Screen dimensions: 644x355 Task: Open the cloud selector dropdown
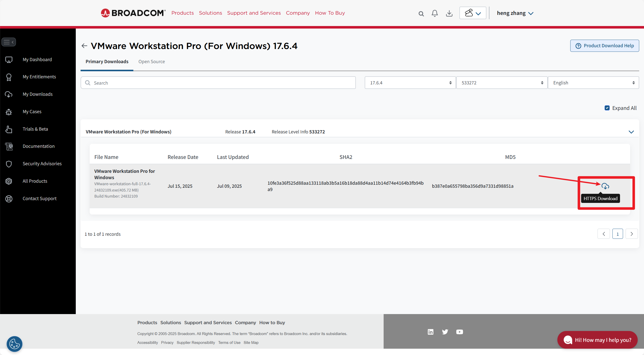473,13
